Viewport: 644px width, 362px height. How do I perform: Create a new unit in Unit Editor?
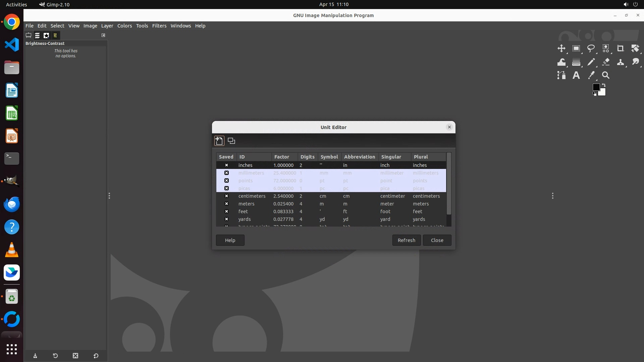tap(219, 141)
